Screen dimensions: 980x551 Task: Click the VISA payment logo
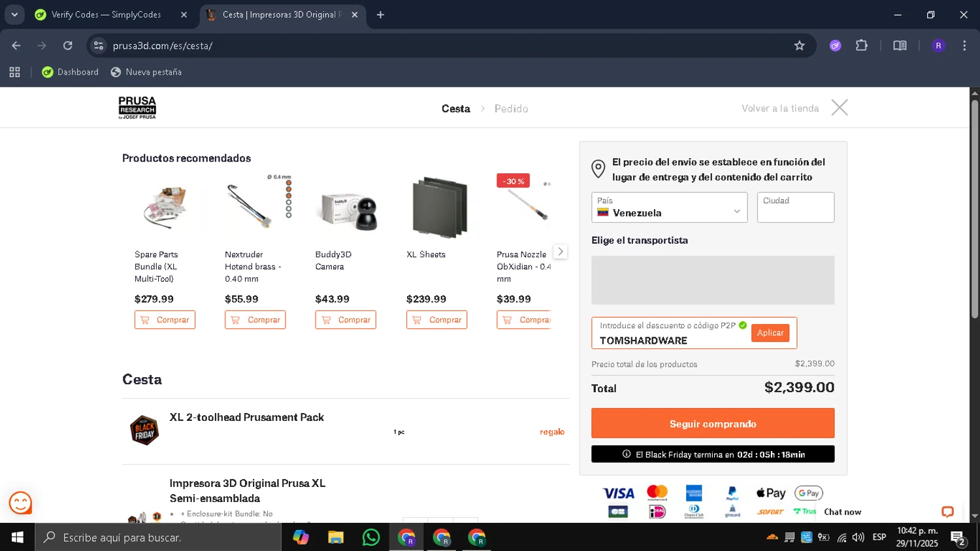point(618,493)
